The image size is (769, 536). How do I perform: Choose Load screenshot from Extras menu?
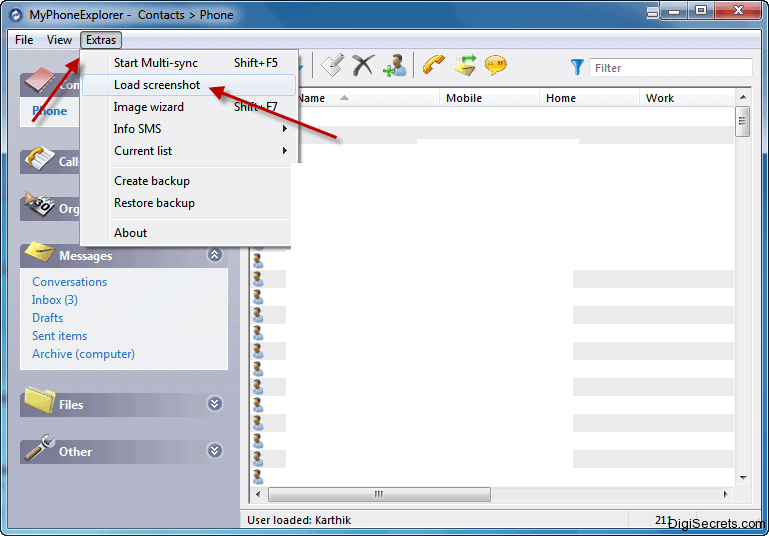(x=189, y=85)
